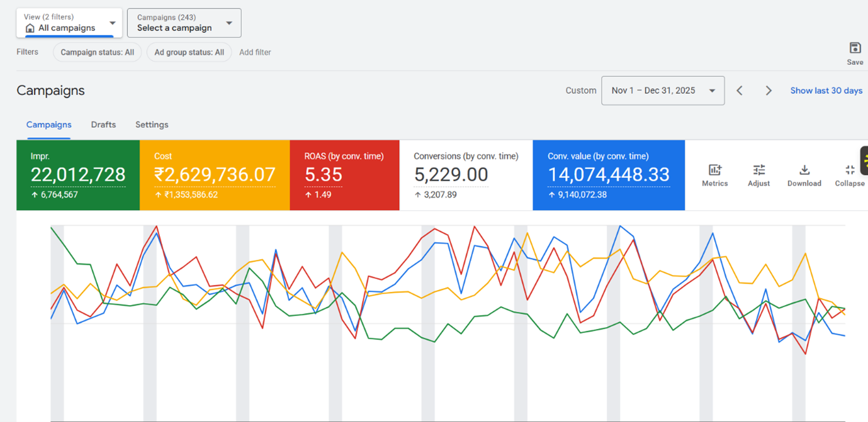
Task: Click Show last 30 days link
Action: [x=826, y=91]
